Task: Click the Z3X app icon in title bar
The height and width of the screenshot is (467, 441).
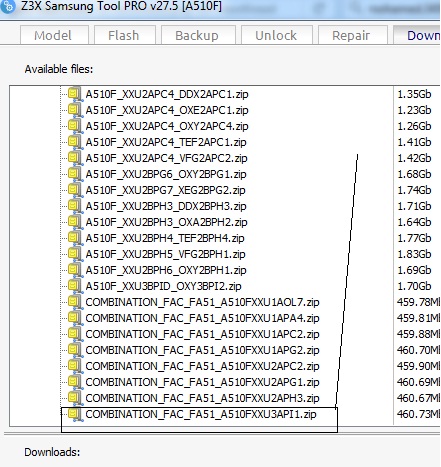Action: click(7, 6)
